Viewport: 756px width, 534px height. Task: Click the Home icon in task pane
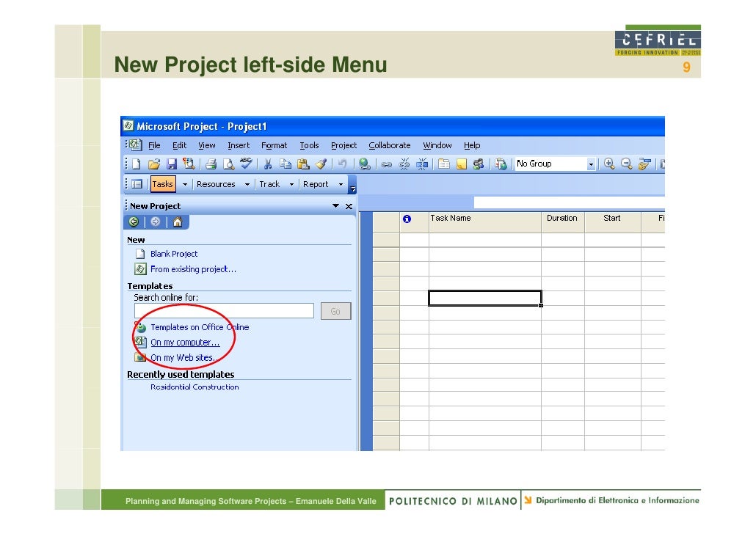coord(178,222)
